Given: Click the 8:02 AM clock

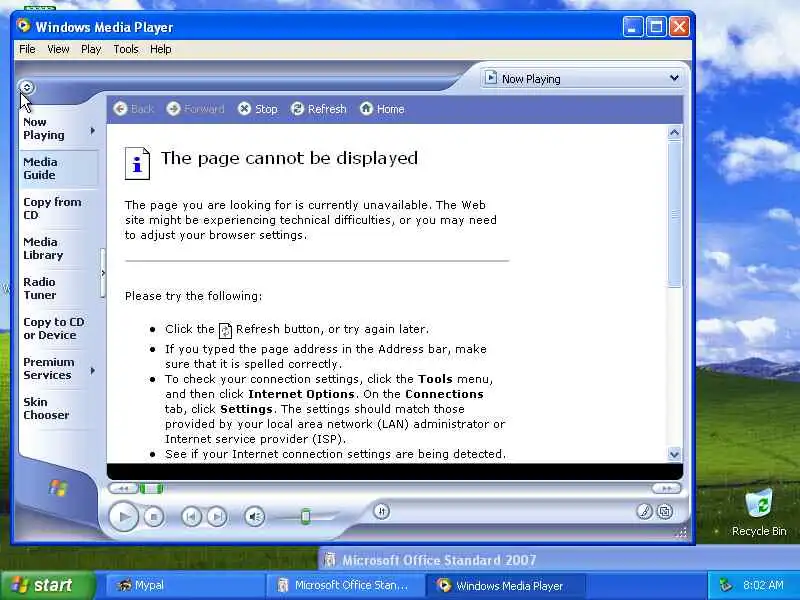Looking at the screenshot, I should pos(763,585).
